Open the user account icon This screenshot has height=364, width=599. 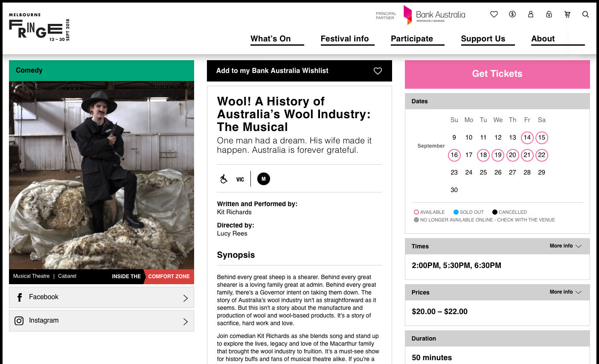click(531, 15)
